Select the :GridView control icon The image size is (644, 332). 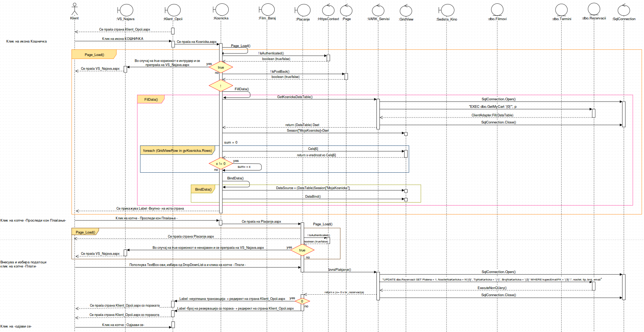click(406, 11)
